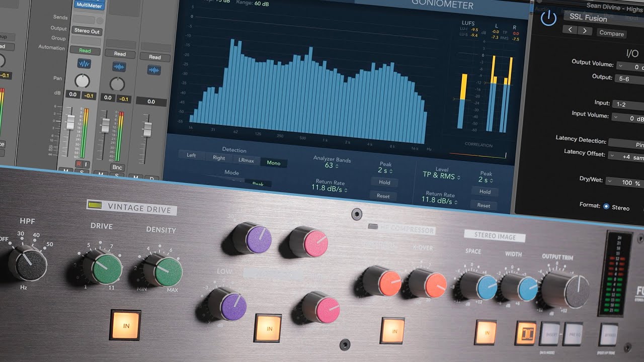Image resolution: width=644 pixels, height=362 pixels.
Task: Click the orange X-OVER knob
Action: pos(428,283)
